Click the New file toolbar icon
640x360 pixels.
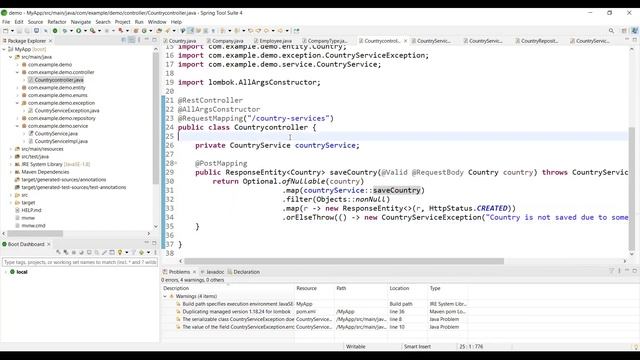coord(6,31)
